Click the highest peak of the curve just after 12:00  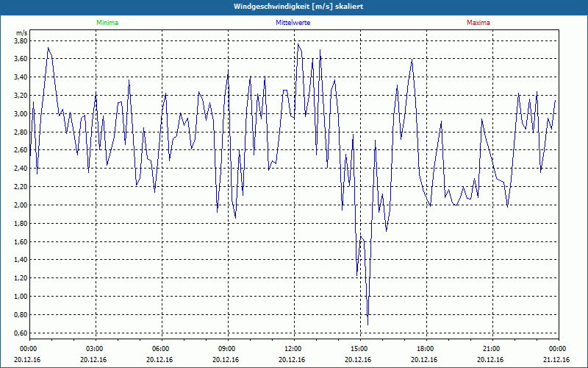click(298, 44)
